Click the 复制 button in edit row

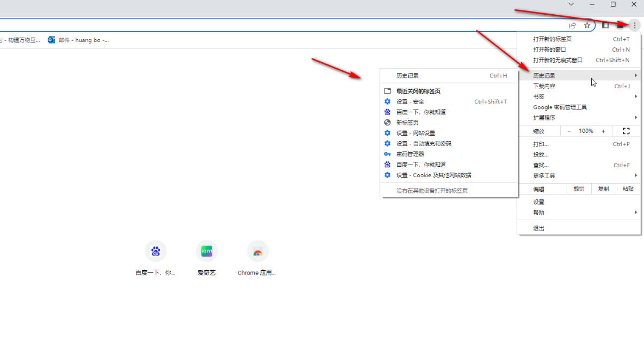click(x=603, y=189)
